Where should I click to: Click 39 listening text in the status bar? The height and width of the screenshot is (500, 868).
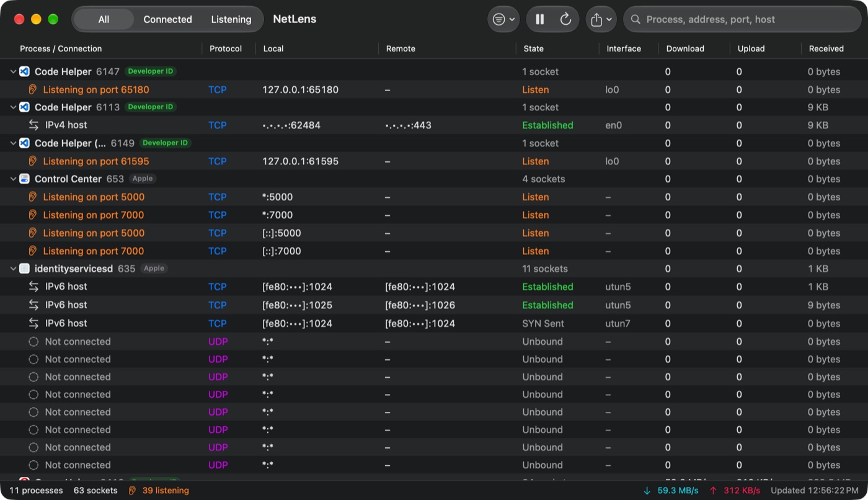(x=166, y=490)
